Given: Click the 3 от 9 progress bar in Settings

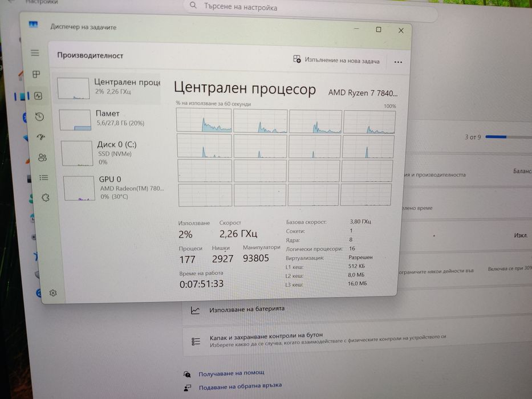Looking at the screenshot, I should [508, 137].
